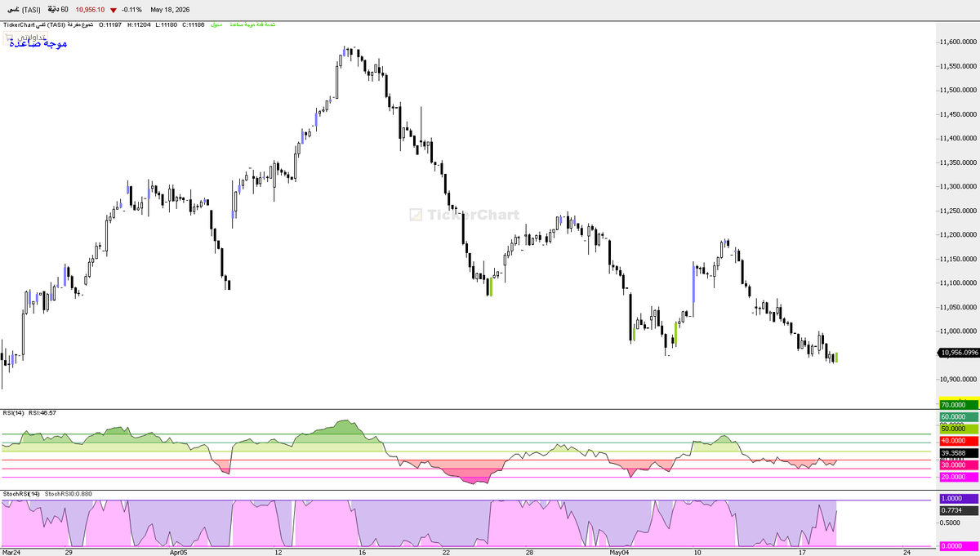
Task: Select the StochRSI(14) indicator label
Action: click(21, 494)
